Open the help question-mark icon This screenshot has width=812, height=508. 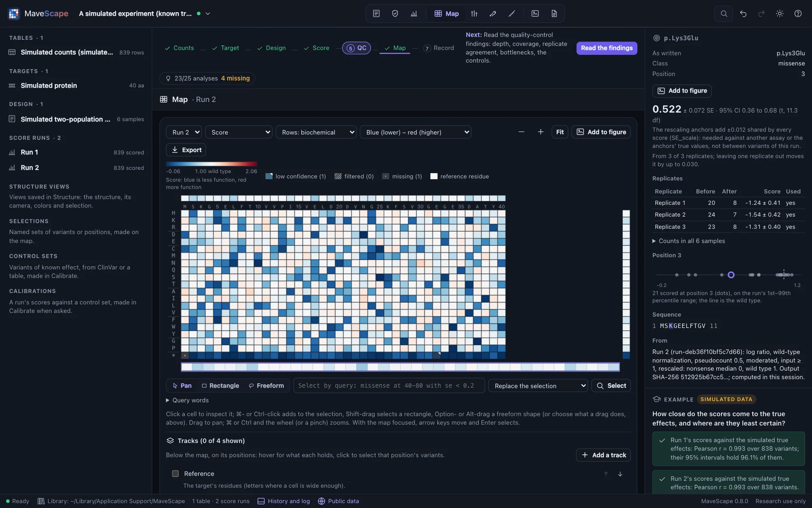798,13
